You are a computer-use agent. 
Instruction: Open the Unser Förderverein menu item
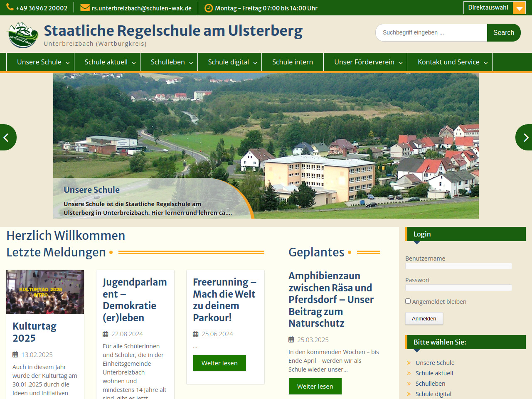pyautogui.click(x=365, y=62)
